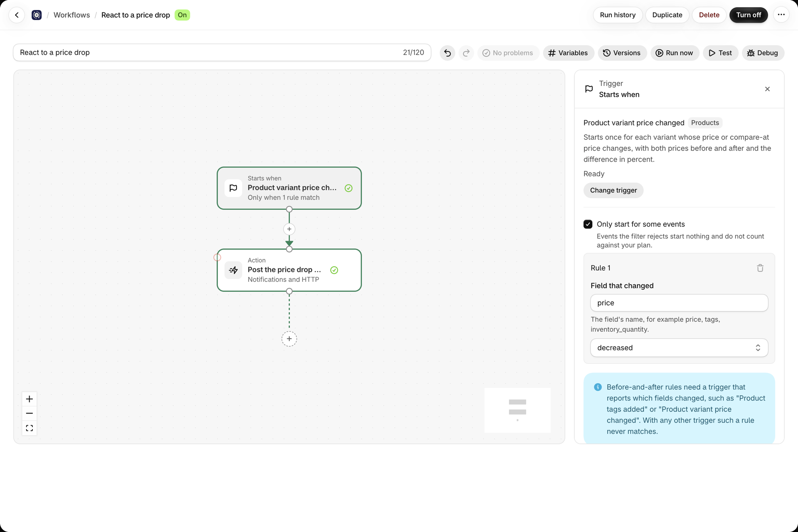Redo the workflow edit
Viewport: 798px width, 532px height.
[466, 53]
